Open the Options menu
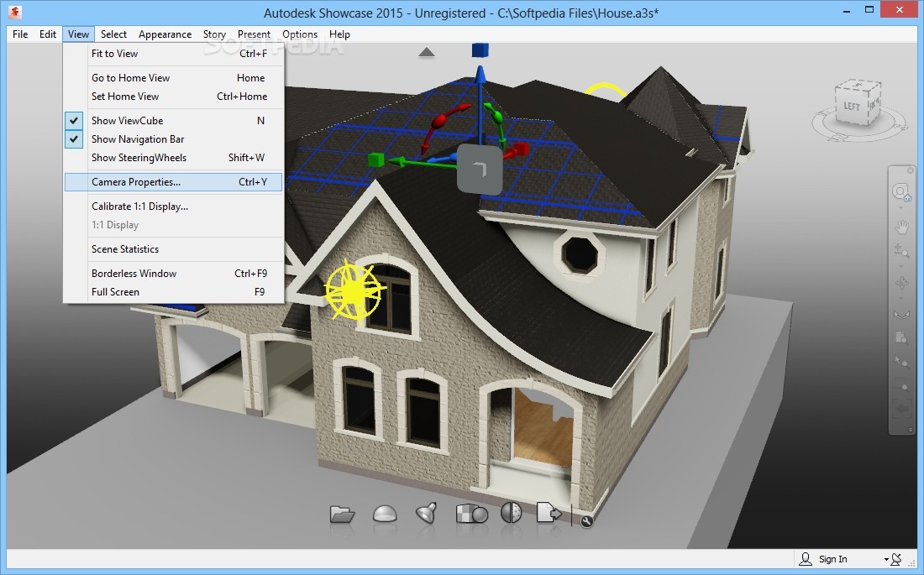 coord(300,34)
